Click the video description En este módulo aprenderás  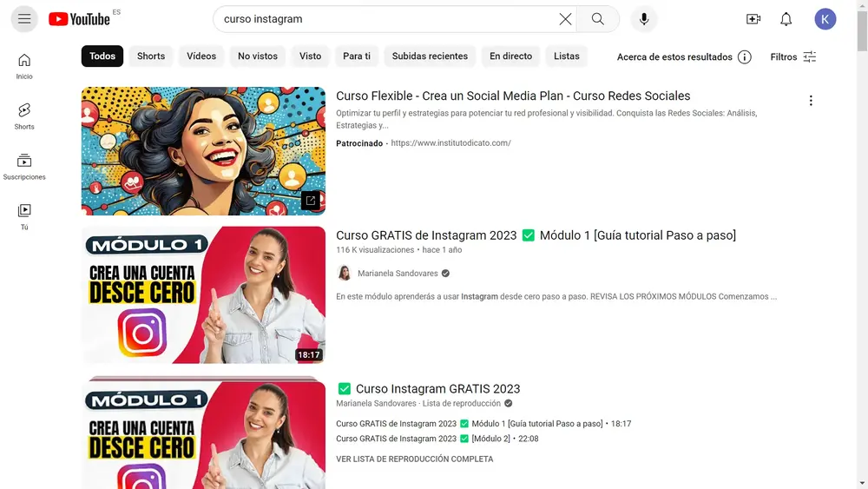556,297
